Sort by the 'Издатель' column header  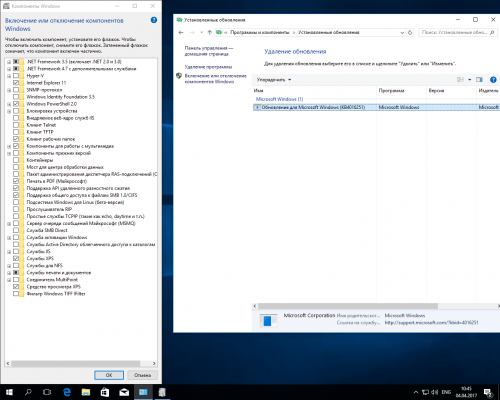[488, 90]
